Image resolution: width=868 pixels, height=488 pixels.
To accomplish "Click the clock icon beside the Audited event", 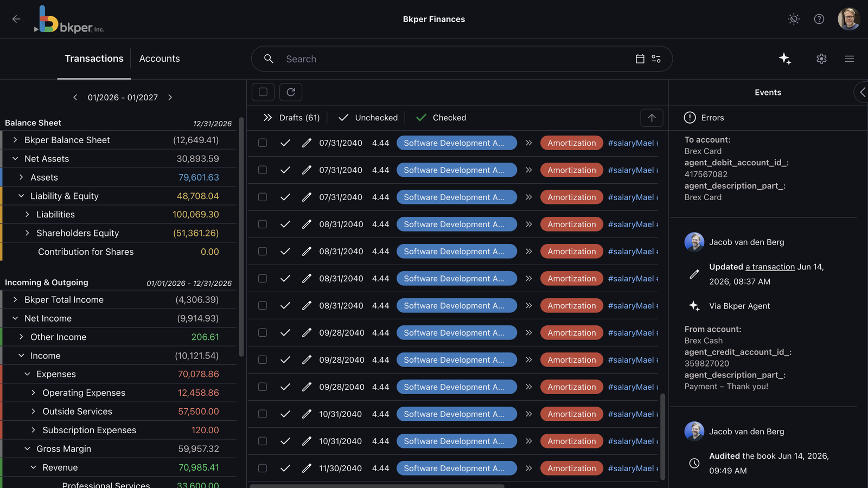I will [694, 464].
